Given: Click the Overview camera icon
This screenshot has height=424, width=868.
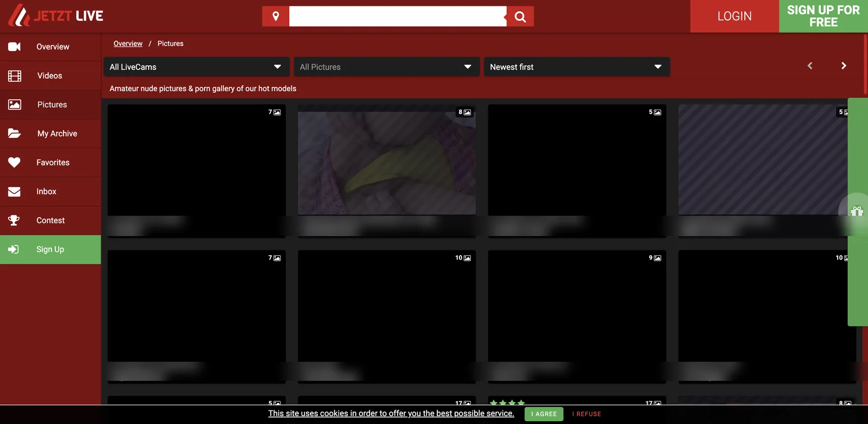Looking at the screenshot, I should pos(15,47).
